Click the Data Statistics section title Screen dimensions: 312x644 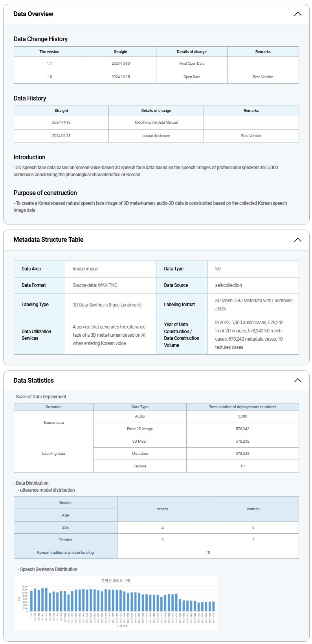coord(34,380)
